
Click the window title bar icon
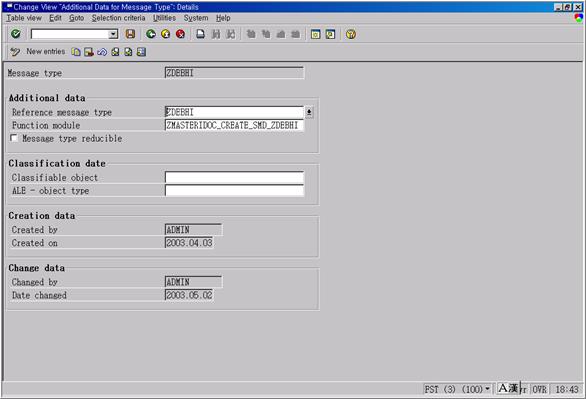tap(9, 6)
